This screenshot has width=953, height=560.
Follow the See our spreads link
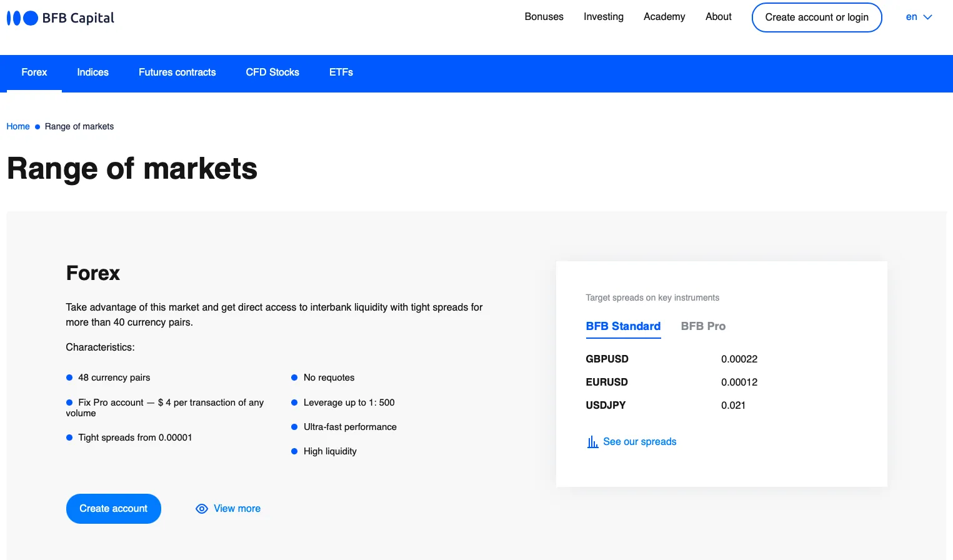[x=639, y=442]
